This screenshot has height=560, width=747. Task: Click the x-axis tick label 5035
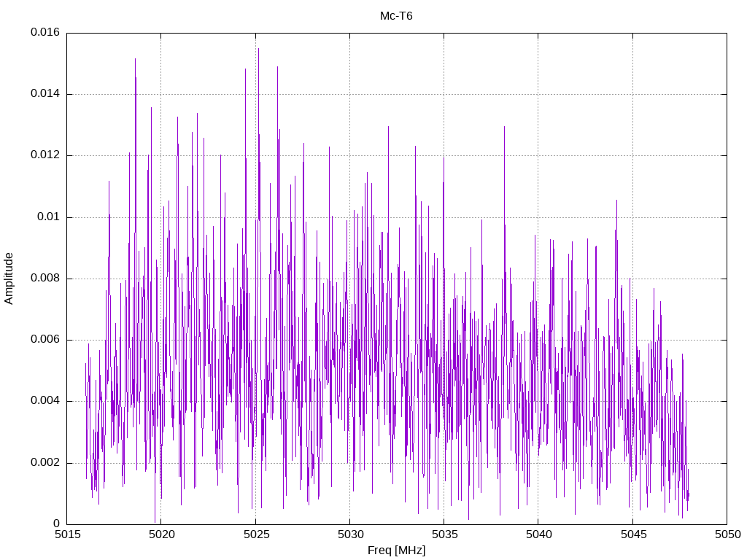(444, 534)
